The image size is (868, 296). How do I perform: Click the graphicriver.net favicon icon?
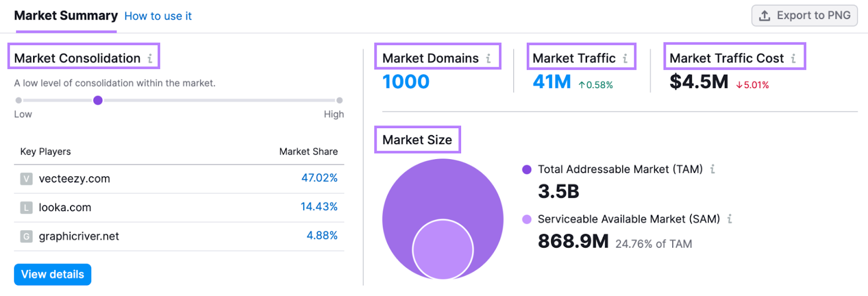[x=26, y=236]
